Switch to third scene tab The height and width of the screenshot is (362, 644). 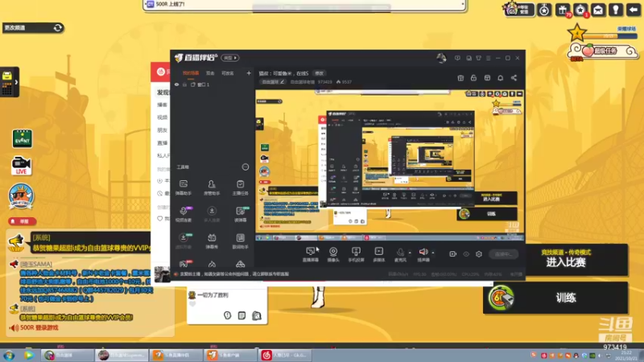tap(228, 73)
